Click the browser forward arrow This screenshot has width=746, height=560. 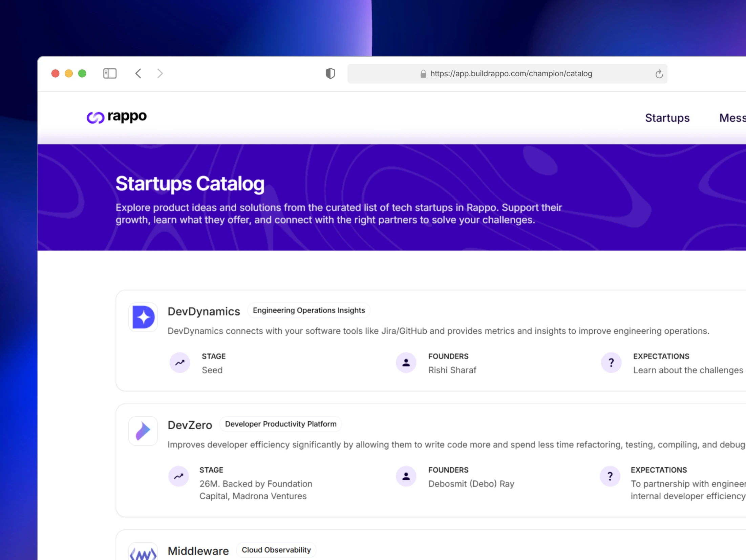click(160, 74)
